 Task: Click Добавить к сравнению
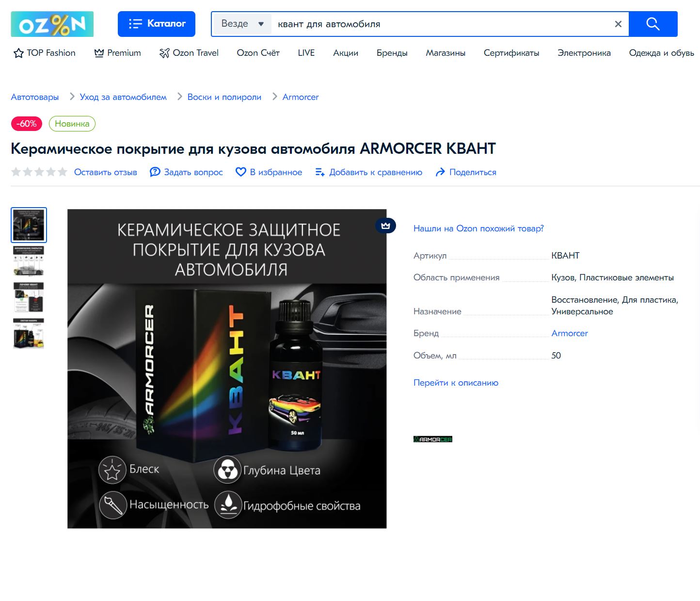point(369,172)
